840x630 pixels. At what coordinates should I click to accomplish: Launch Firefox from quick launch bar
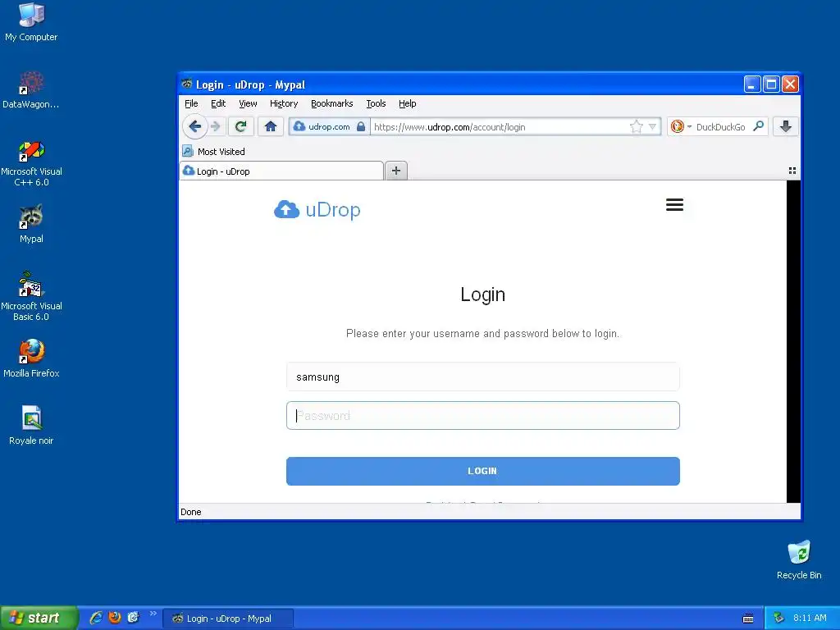coord(115,618)
